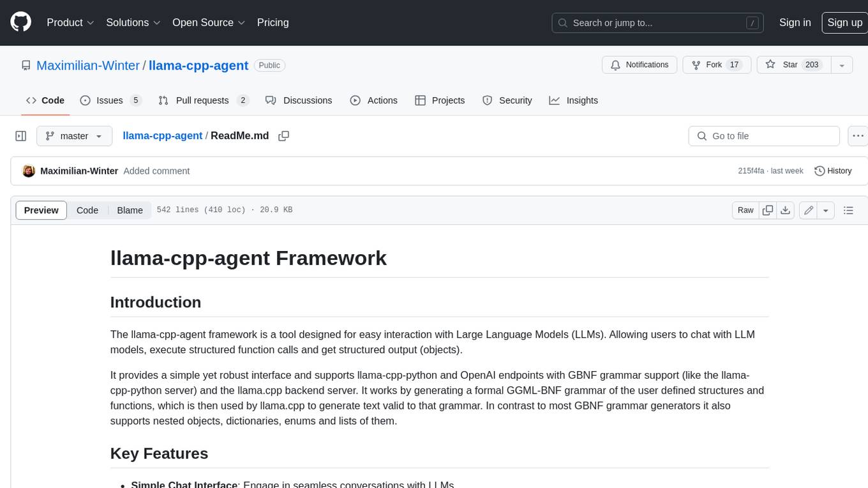Open the Maximilian-Winter avatar image

pos(29,171)
